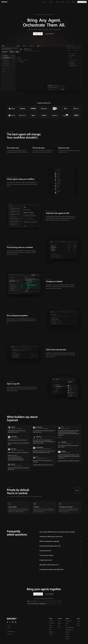Click the hero View on GitHub button
Image resolution: width=88 pixels, height=644 pixels.
point(49,34)
